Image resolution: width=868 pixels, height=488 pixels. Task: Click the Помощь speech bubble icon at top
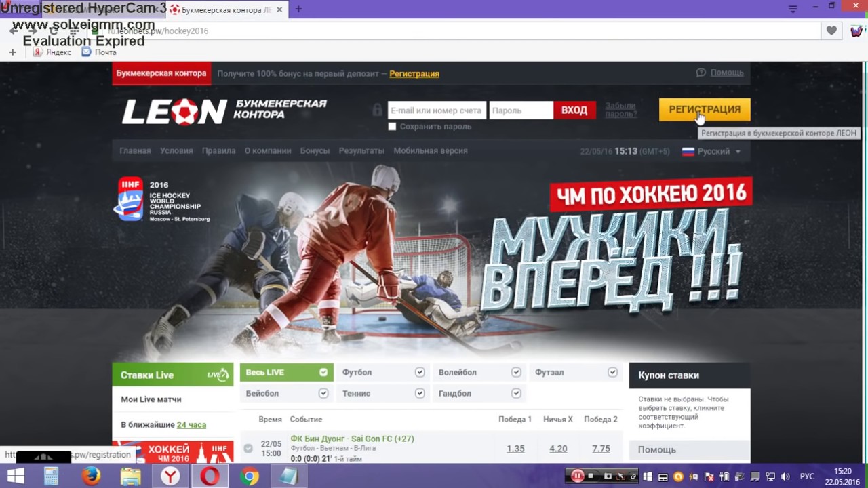[x=701, y=73]
